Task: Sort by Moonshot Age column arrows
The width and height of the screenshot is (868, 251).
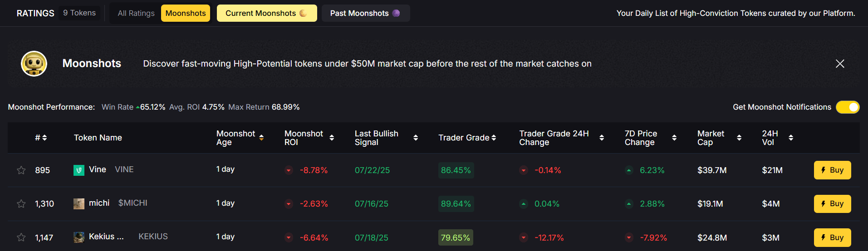Action: point(261,138)
